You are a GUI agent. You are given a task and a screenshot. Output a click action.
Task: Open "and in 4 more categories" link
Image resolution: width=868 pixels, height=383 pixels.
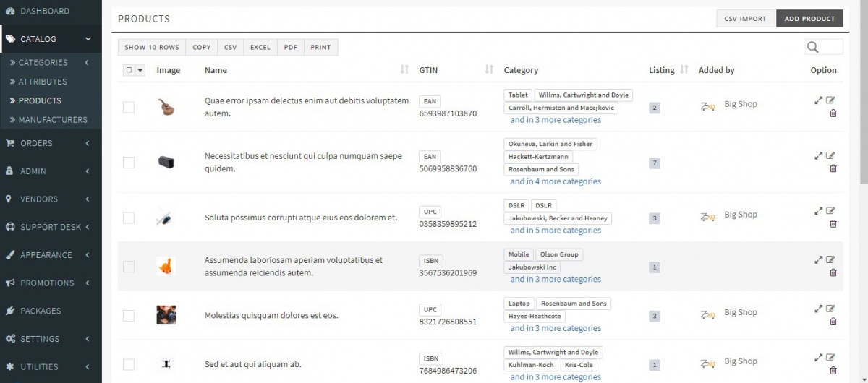(x=555, y=181)
